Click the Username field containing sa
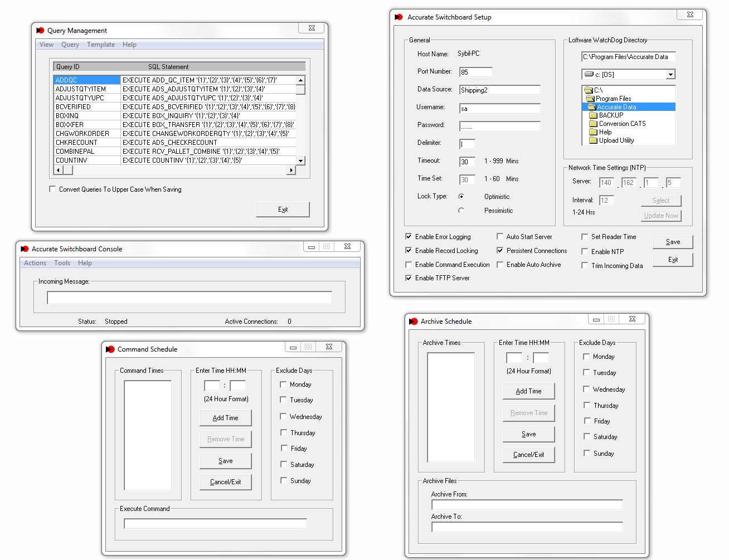Screen dimensions: 729x560 (x=500, y=109)
